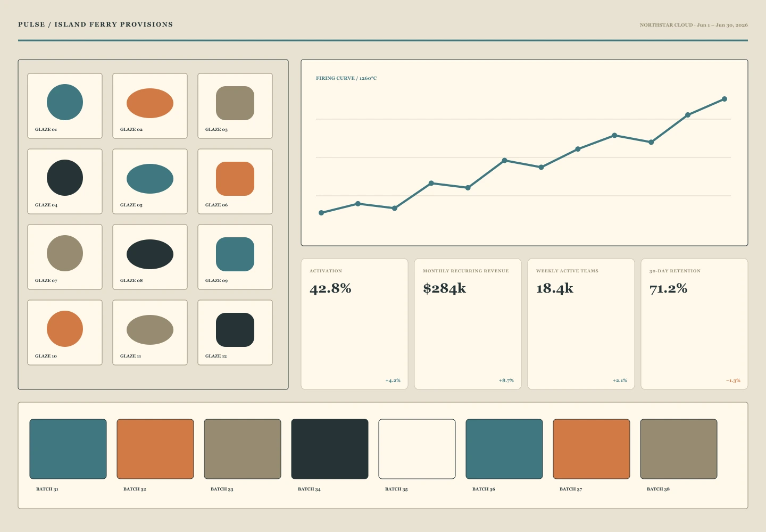Click the BATCH 35 label text
This screenshot has width=766, height=532.
pos(396,489)
